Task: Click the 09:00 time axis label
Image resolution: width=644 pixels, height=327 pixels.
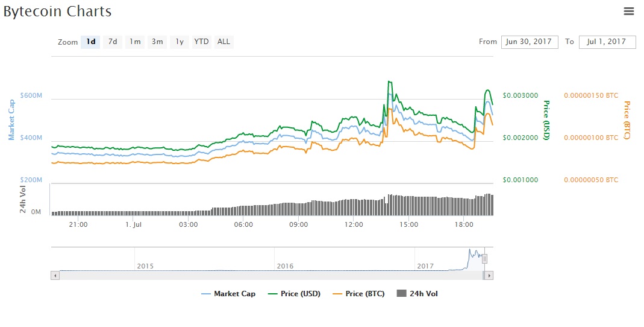Action: 299,224
